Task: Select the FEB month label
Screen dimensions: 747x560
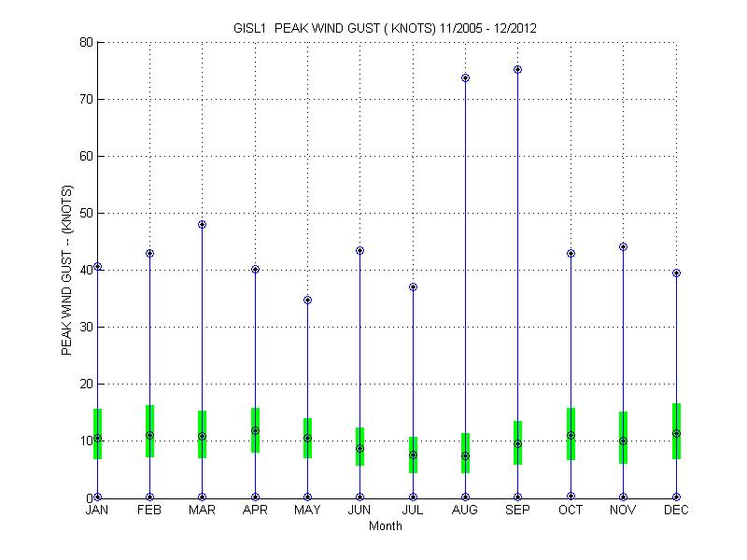Action: 149,510
